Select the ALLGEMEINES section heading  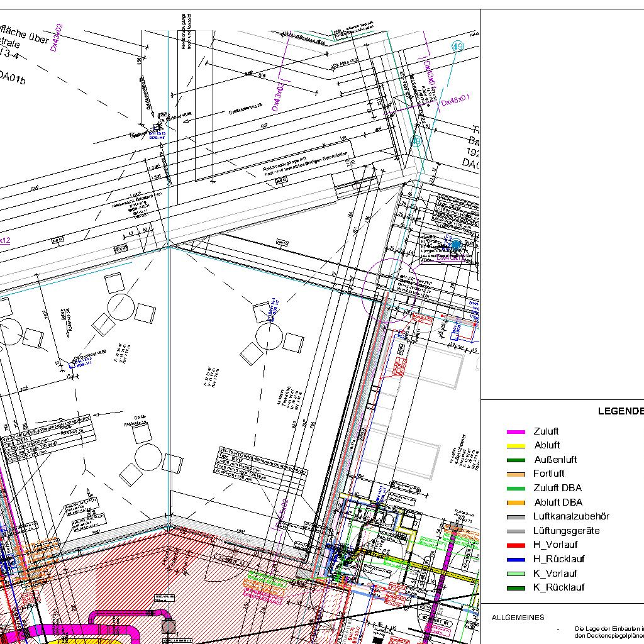(x=518, y=618)
